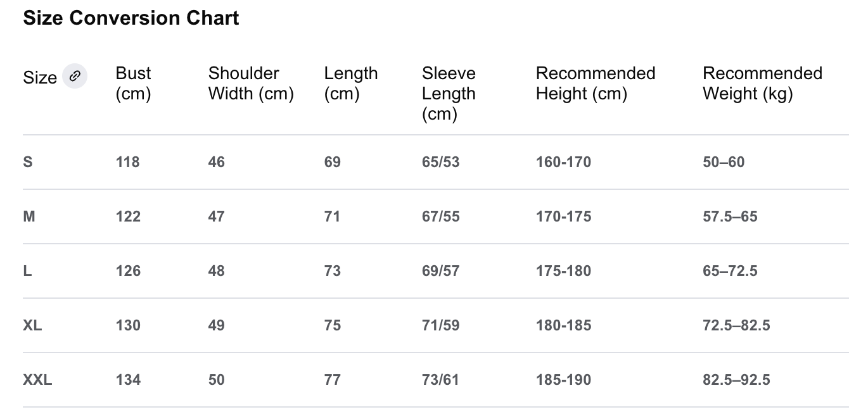This screenshot has height=419, width=868.
Task: Click the XXL size row label
Action: (37, 380)
